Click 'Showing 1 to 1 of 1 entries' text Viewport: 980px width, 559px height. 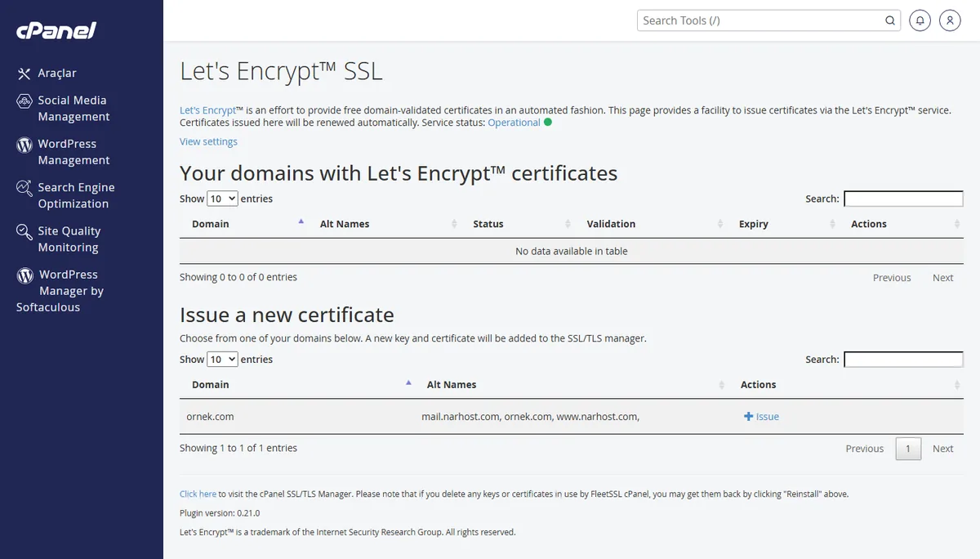[238, 449]
